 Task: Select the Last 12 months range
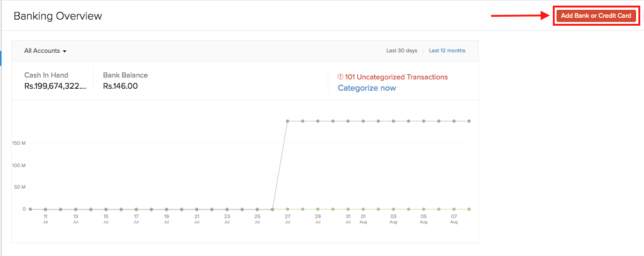pyautogui.click(x=447, y=51)
